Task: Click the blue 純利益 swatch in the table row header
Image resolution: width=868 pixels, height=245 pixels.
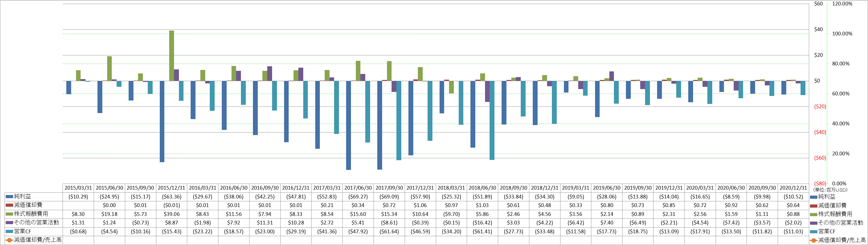Action: [x=9, y=196]
